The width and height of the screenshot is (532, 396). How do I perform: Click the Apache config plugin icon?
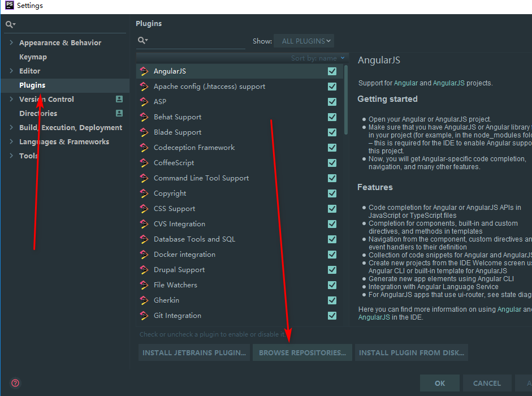144,87
